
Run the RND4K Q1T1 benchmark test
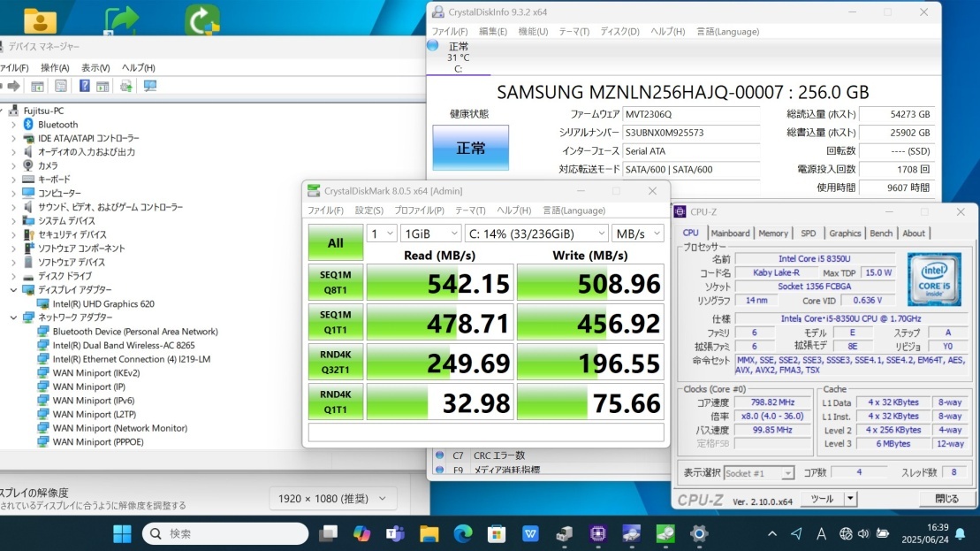pyautogui.click(x=336, y=402)
